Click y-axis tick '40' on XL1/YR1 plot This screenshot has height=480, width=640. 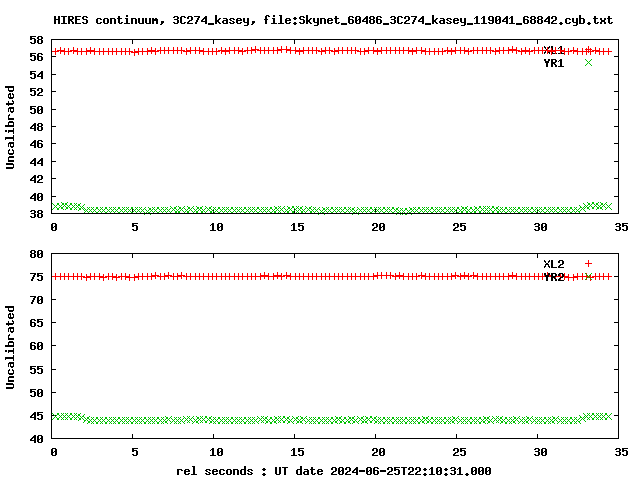36,197
